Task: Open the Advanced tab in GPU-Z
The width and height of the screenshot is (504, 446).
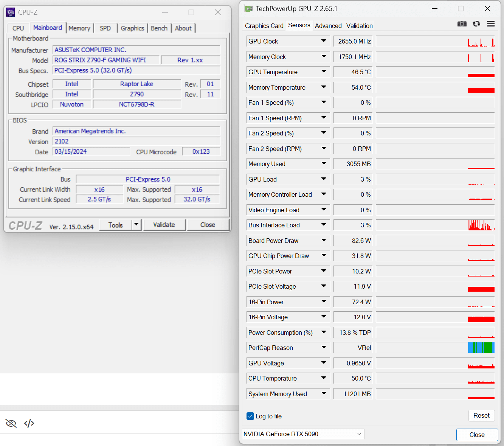Action: pyautogui.click(x=328, y=26)
